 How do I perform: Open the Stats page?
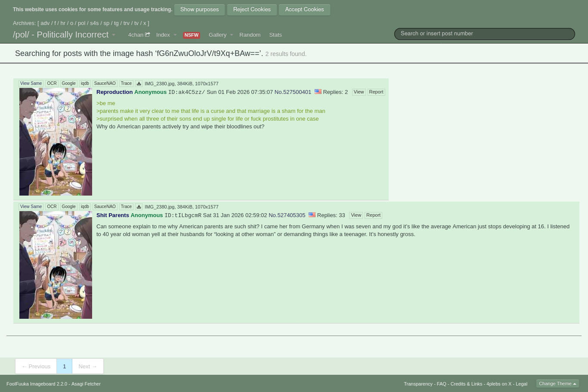275,35
